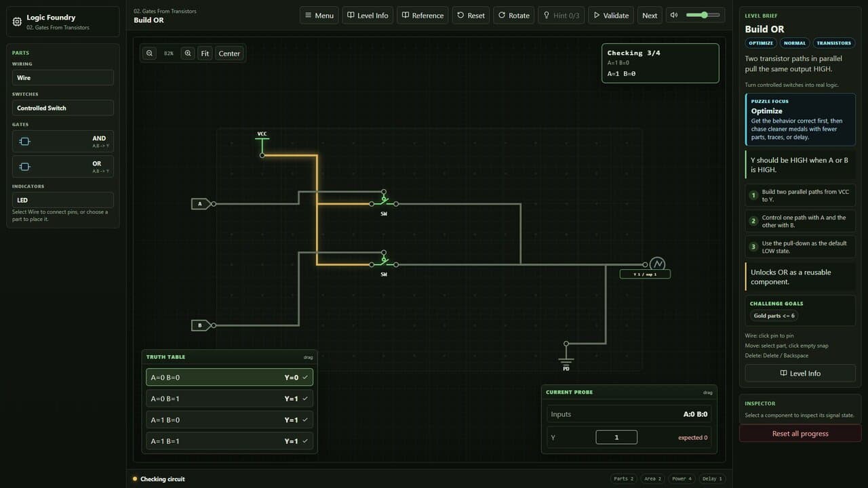Open the Reference panel

click(422, 16)
